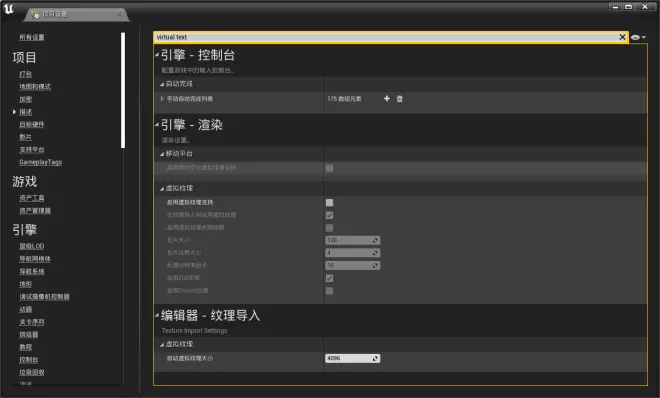Open the 导航系统 settings page
The height and width of the screenshot is (398, 660).
coord(32,271)
